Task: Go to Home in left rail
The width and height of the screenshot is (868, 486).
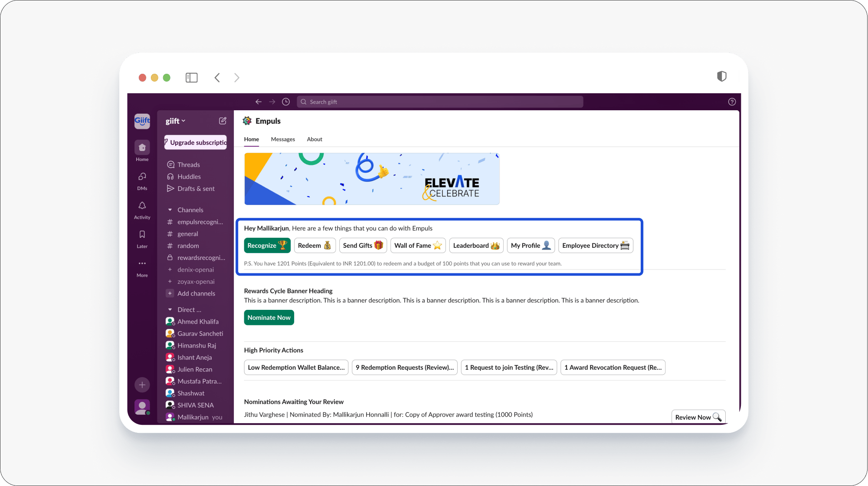Action: click(142, 151)
